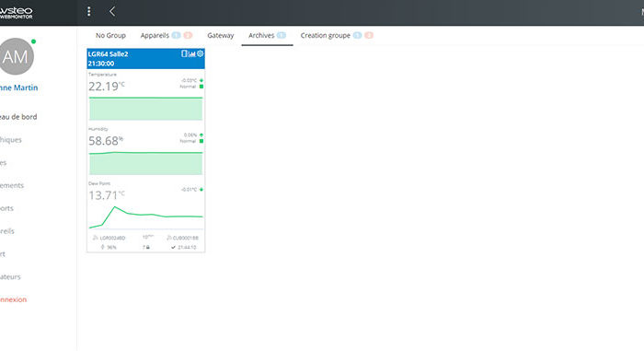Viewport: 644px width, 351px height.
Task: Click the Temperature chart area
Action: (x=145, y=109)
